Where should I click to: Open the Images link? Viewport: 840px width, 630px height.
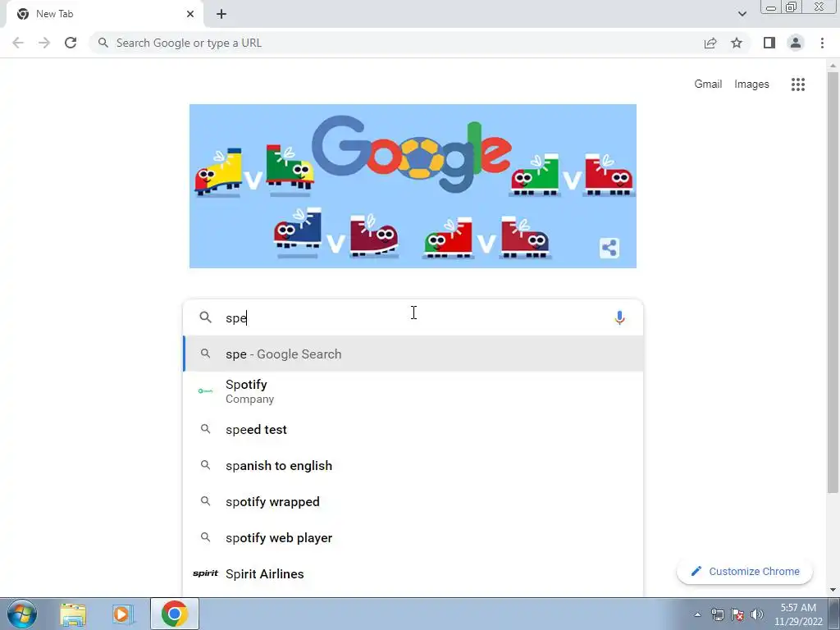[x=751, y=84]
